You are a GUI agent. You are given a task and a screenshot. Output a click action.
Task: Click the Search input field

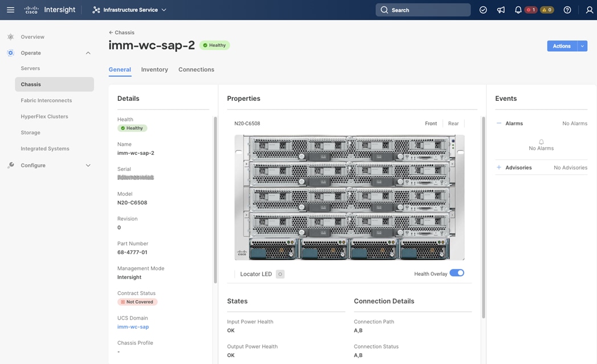click(423, 10)
